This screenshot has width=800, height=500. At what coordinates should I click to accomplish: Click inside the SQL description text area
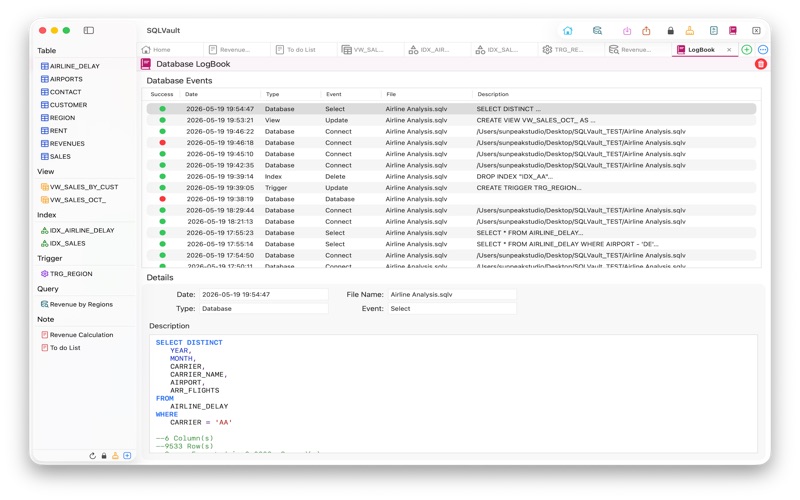(x=453, y=393)
